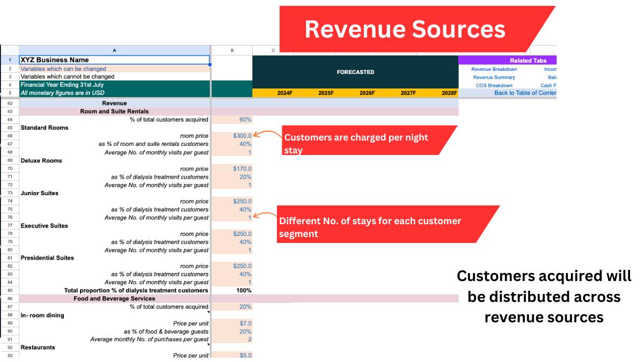Click the Junior Suites label

point(40,193)
